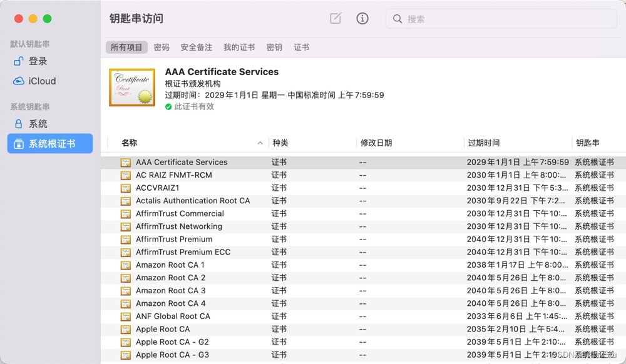Click the certificate icon for AAA Certificate Services

pyautogui.click(x=126, y=162)
